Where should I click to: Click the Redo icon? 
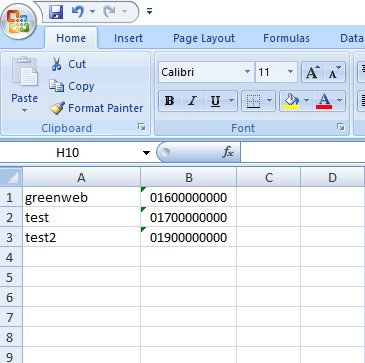point(109,12)
